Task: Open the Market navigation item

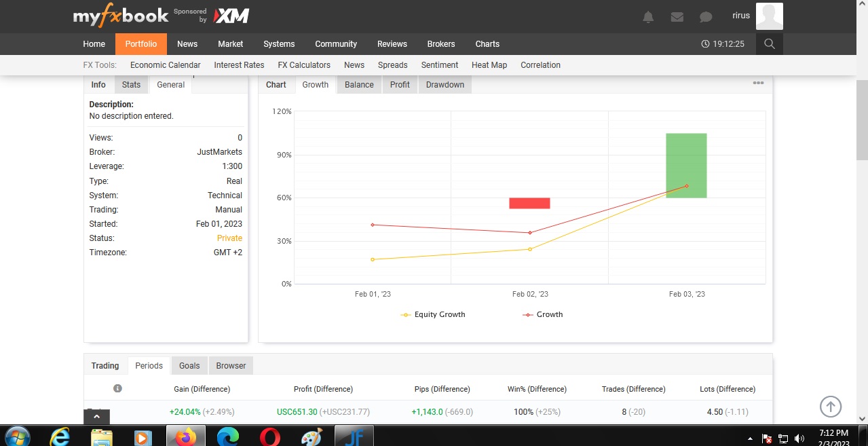Action: pos(231,44)
